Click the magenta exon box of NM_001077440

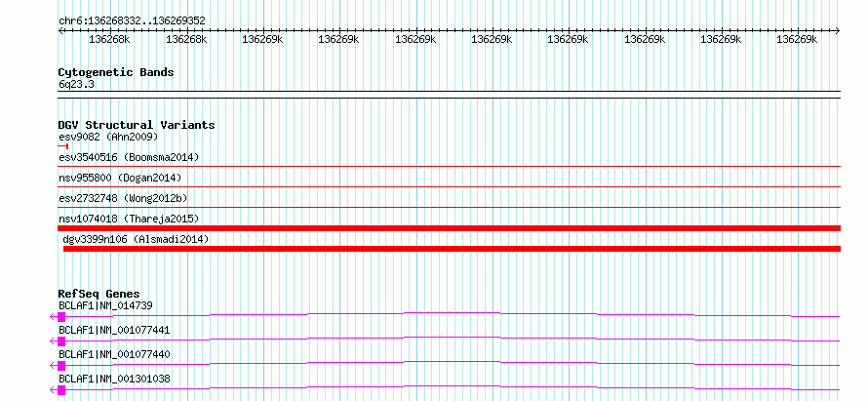pos(61,366)
